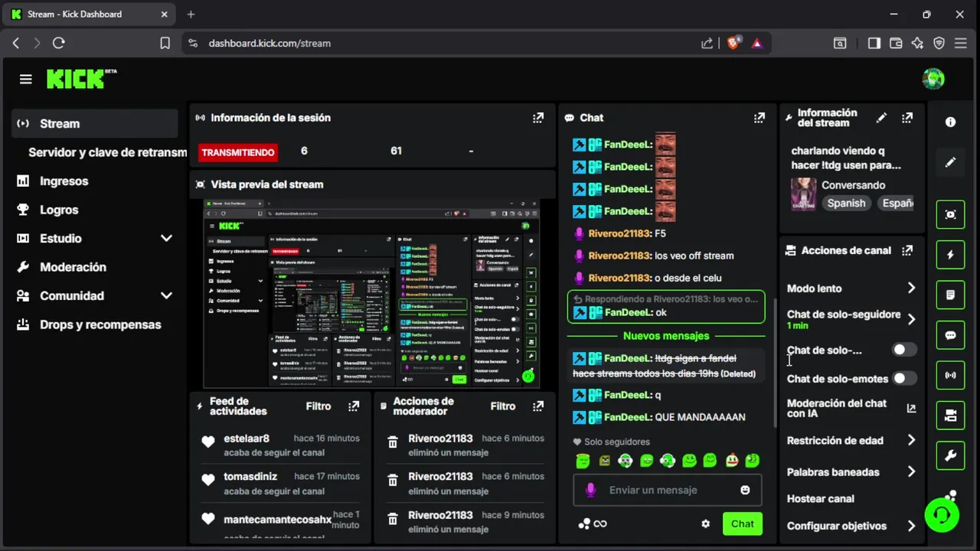Click chat message 'QUE MANDAAAAAN'

(700, 417)
